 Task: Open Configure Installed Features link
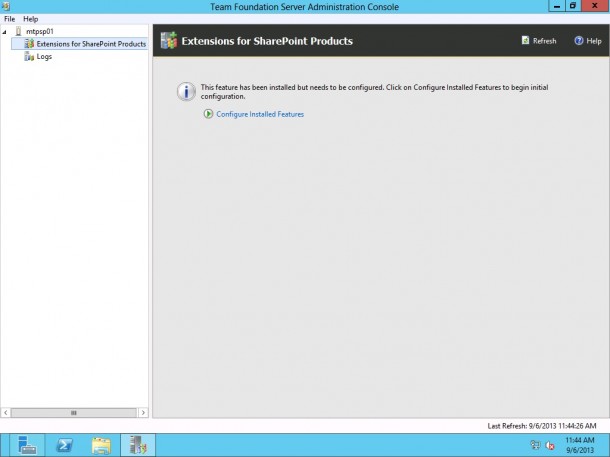click(260, 114)
